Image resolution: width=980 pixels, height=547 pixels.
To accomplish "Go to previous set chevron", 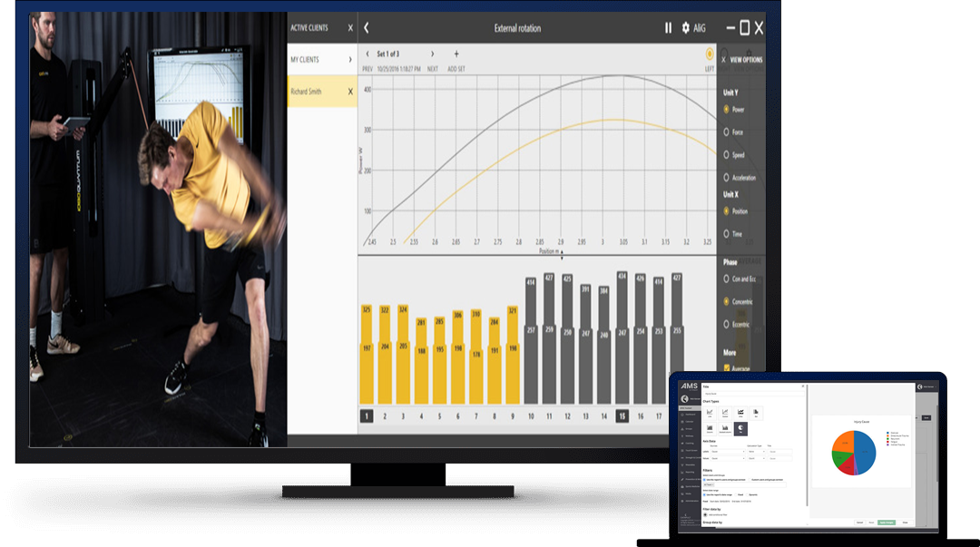I will coord(367,54).
